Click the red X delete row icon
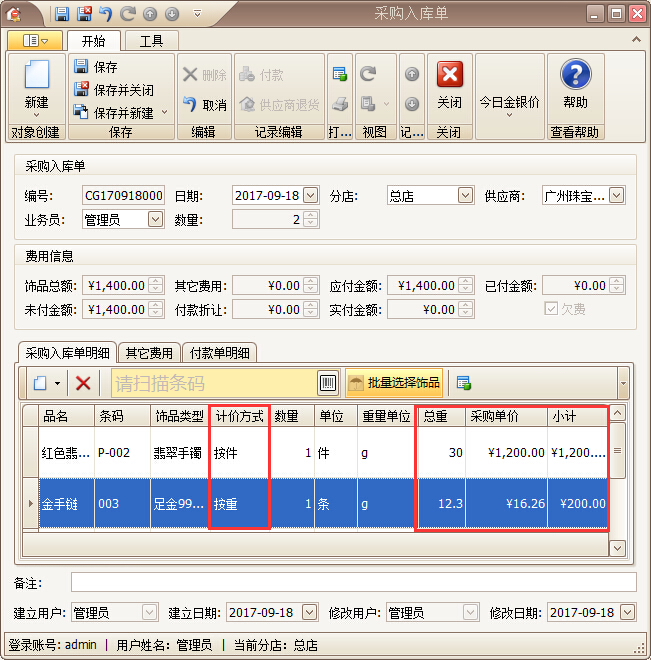Image resolution: width=651 pixels, height=660 pixels. point(83,383)
